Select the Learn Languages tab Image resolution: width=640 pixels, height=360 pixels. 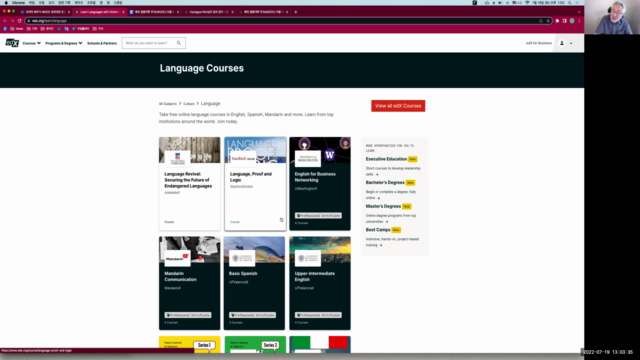tap(99, 12)
